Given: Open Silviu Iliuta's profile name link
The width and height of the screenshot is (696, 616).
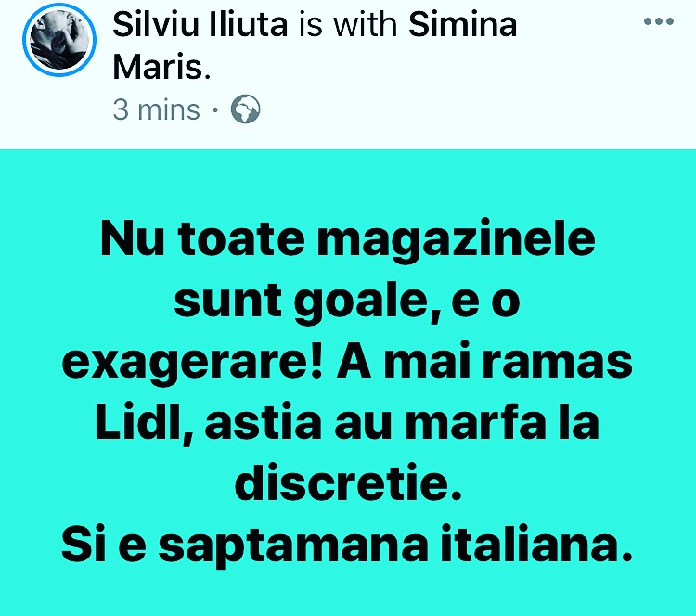Looking at the screenshot, I should (x=200, y=24).
